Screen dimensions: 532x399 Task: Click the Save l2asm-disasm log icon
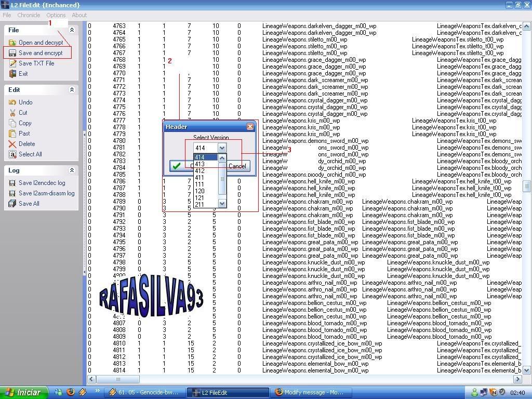point(12,193)
